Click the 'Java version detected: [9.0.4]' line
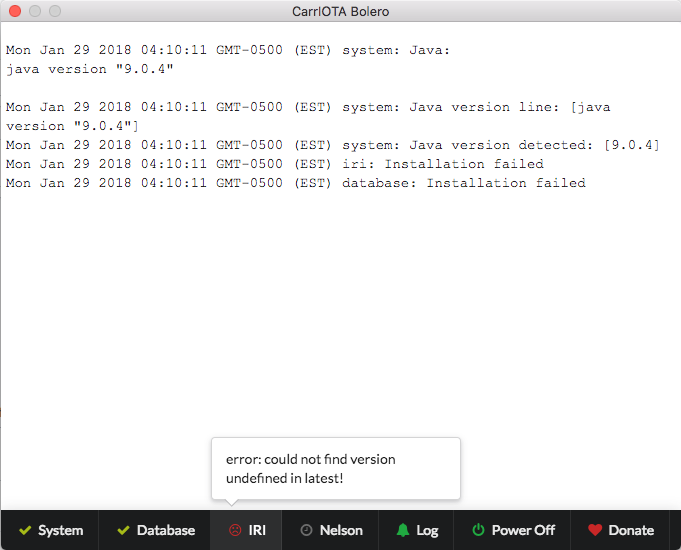This screenshot has width=681, height=550. click(333, 145)
